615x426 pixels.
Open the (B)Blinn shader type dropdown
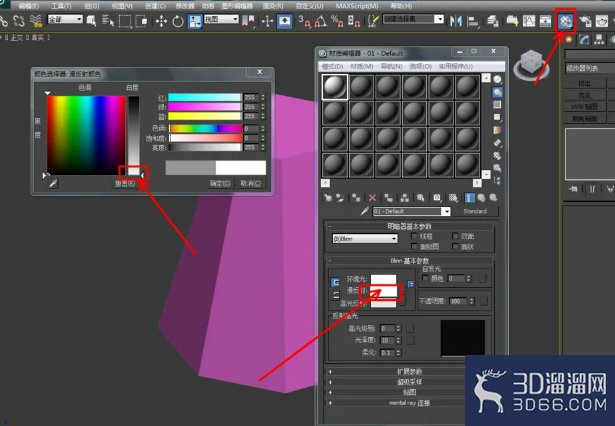[x=365, y=238]
